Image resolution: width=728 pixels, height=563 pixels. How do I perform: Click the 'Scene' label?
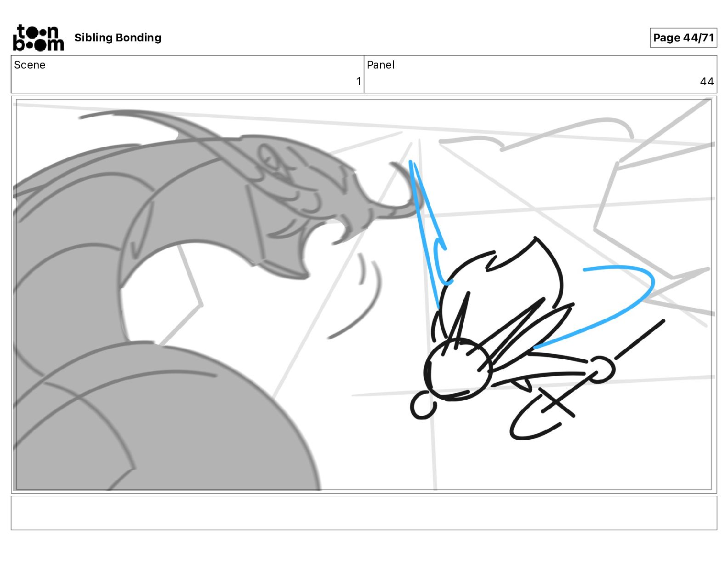pos(30,65)
